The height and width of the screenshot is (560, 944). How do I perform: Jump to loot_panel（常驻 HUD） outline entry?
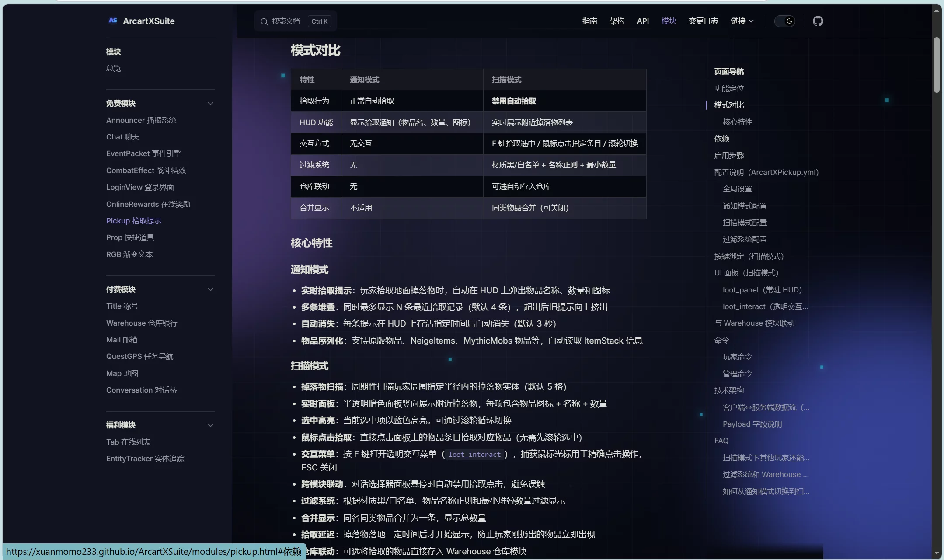coord(762,290)
